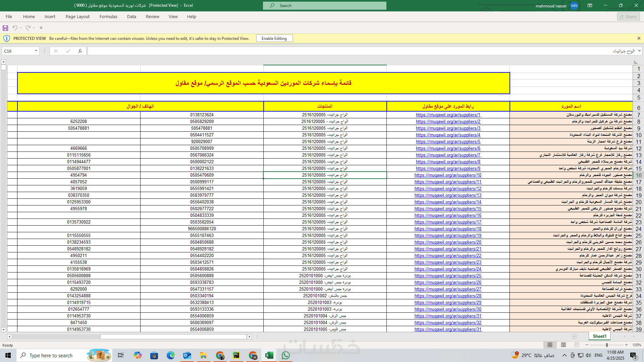Click zoom out minus icon
Screen dimensions: 644x362
(x=587, y=345)
